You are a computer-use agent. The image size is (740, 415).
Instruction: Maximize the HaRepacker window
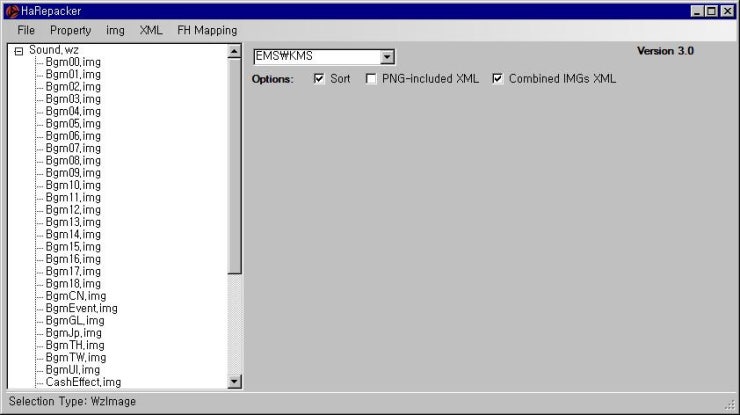[x=711, y=11]
